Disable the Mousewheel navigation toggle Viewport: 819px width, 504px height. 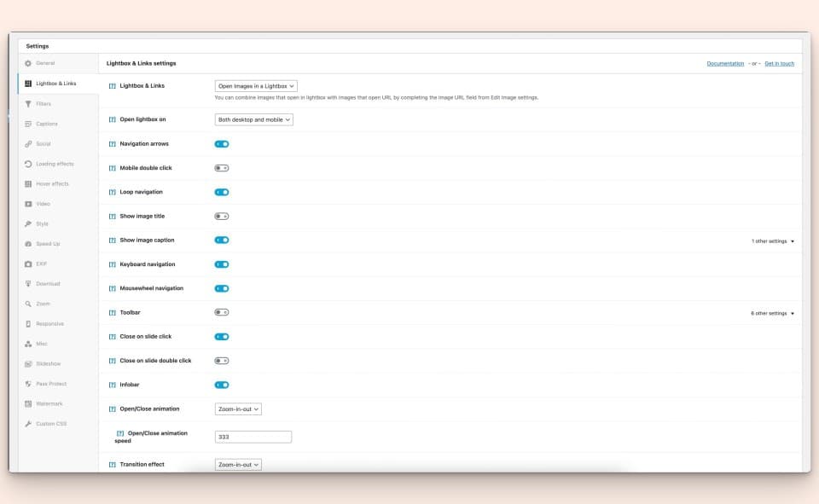click(x=222, y=288)
